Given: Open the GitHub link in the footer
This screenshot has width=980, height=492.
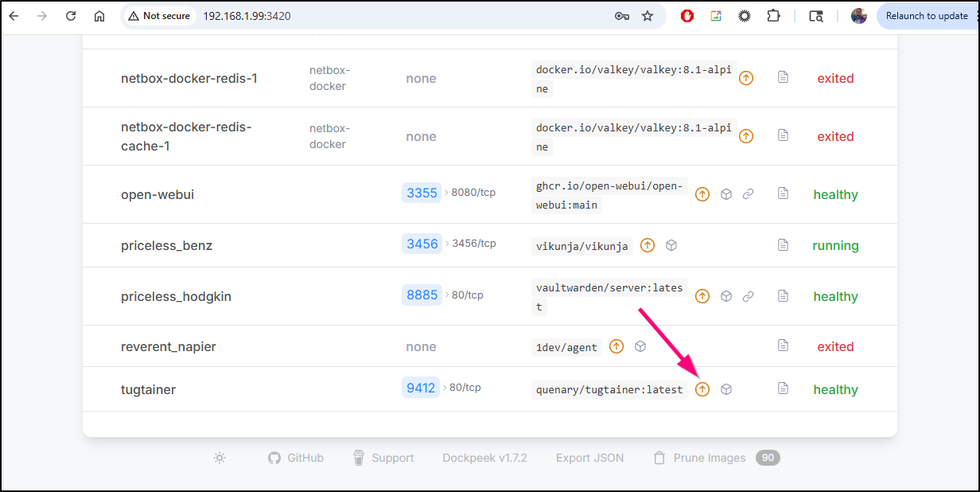Looking at the screenshot, I should point(296,458).
